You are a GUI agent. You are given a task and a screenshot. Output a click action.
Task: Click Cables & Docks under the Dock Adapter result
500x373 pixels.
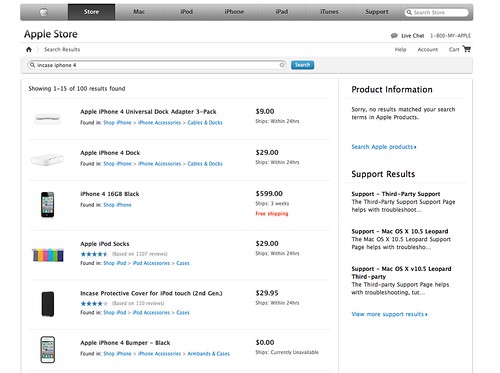(x=205, y=123)
